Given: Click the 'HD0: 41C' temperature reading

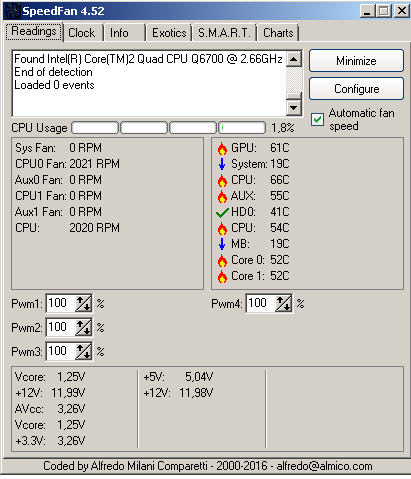Looking at the screenshot, I should (260, 212).
